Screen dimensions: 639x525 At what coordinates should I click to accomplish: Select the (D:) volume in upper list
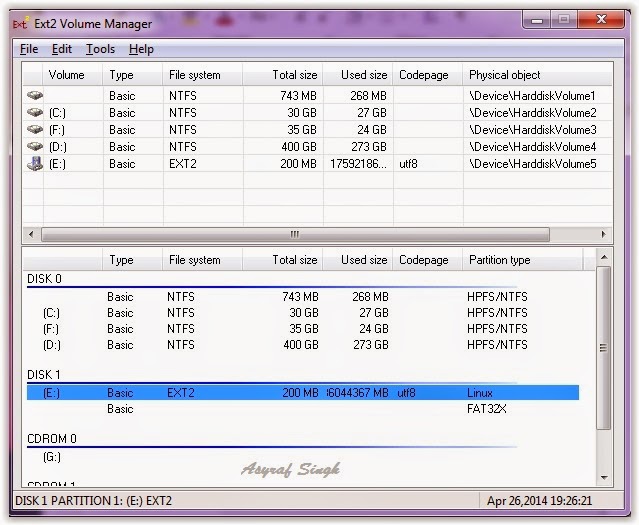tap(57, 147)
